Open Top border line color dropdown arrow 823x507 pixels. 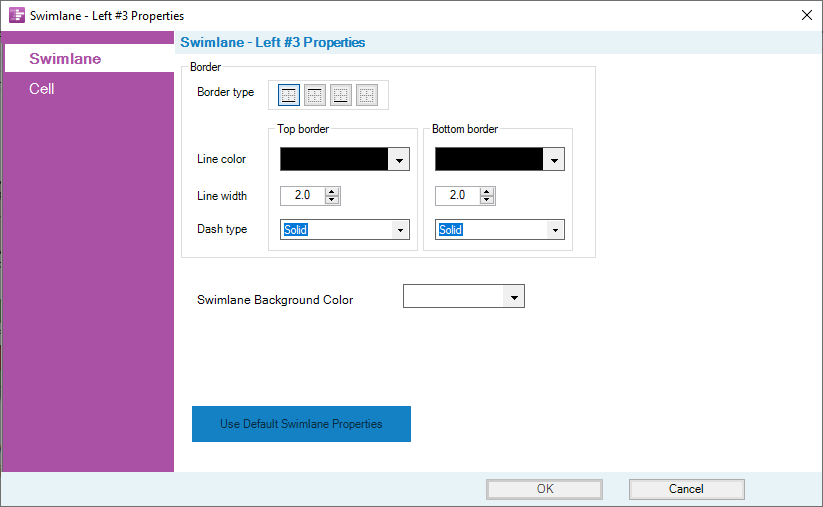coord(399,160)
